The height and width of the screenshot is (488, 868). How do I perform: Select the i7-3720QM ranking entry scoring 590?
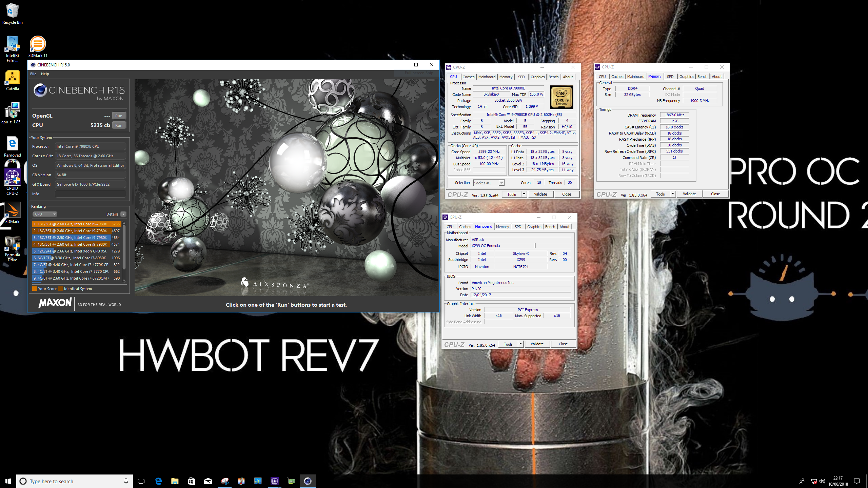pos(77,278)
